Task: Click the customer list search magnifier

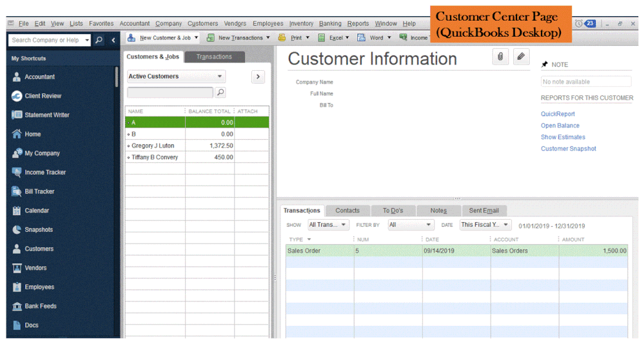Action: (x=220, y=92)
